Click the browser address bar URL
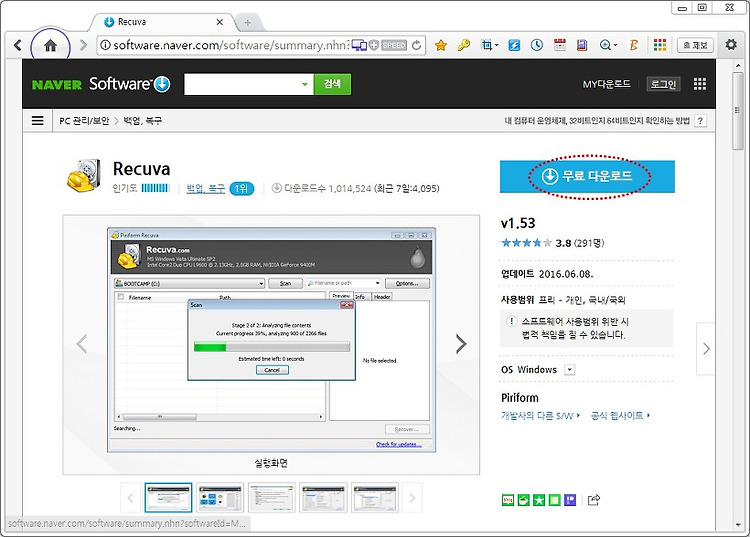Viewport: 750px width, 537px height. pos(232,45)
